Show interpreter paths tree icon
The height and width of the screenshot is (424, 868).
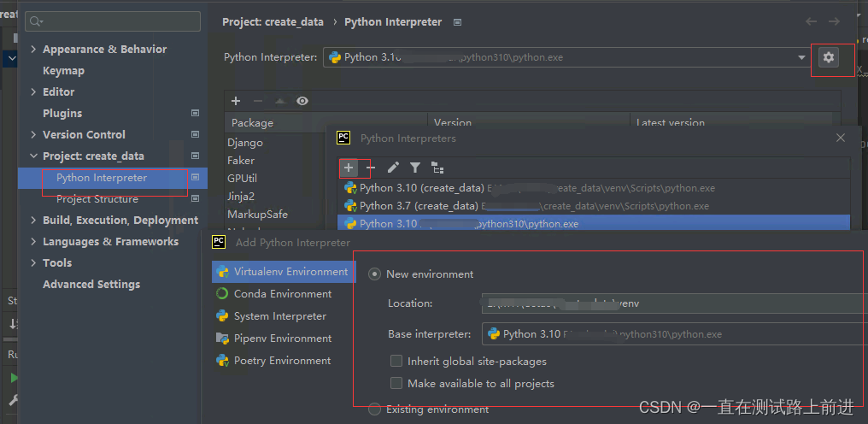(x=437, y=168)
